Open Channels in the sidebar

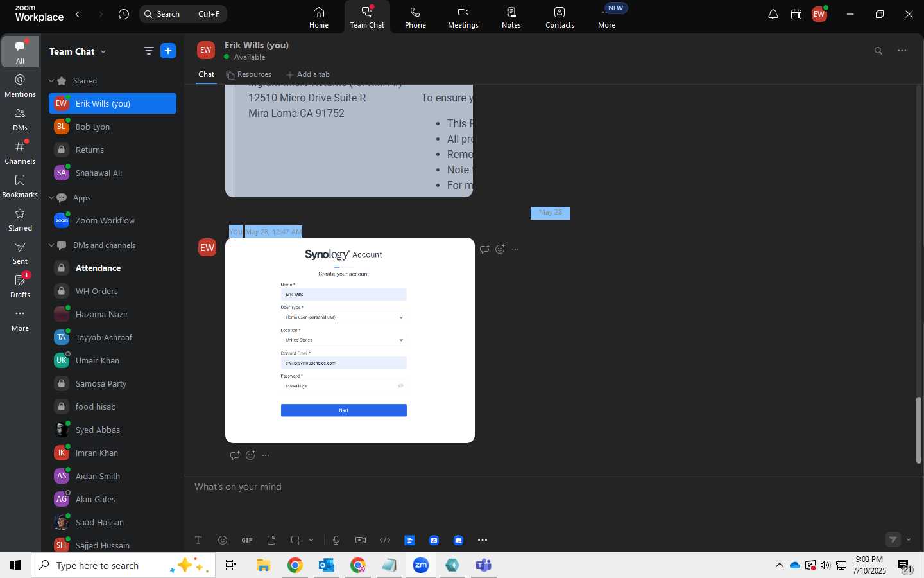tap(20, 152)
